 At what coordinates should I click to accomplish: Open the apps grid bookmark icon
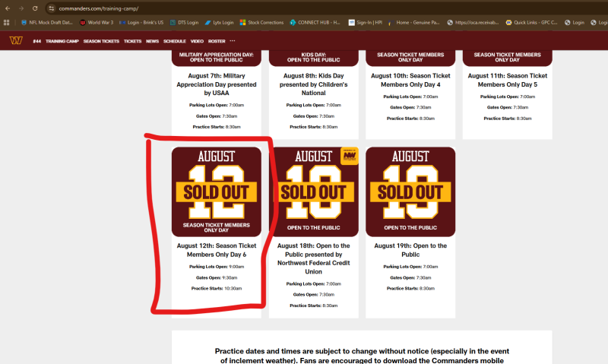[x=6, y=23]
